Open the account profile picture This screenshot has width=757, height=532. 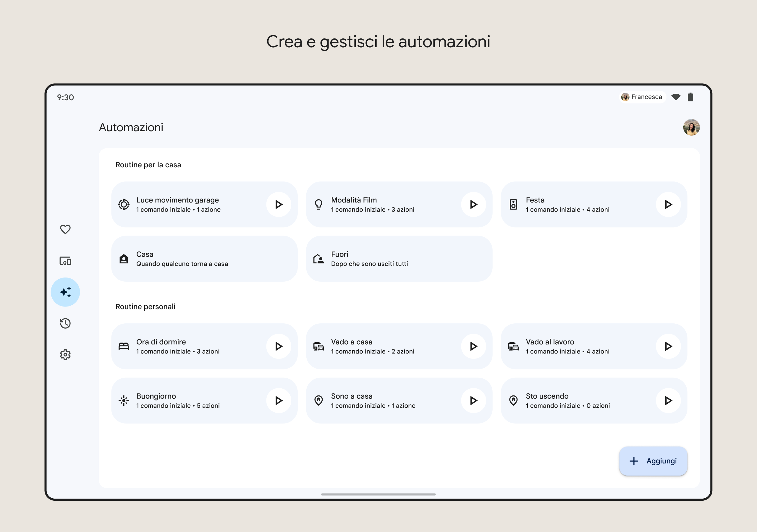(x=691, y=127)
